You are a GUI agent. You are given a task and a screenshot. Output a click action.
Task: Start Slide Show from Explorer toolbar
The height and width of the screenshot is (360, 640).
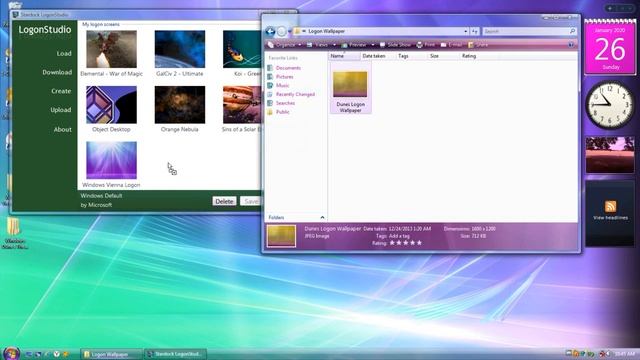(395, 45)
